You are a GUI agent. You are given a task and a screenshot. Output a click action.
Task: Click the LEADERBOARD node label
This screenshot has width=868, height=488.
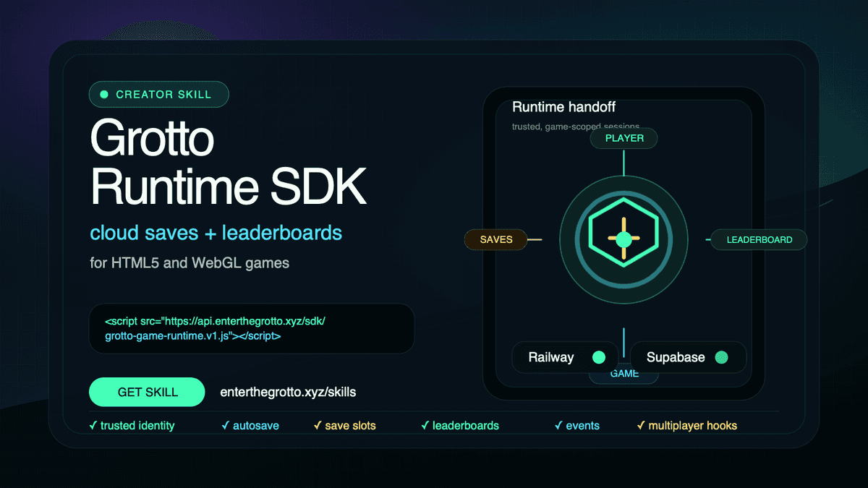point(759,239)
